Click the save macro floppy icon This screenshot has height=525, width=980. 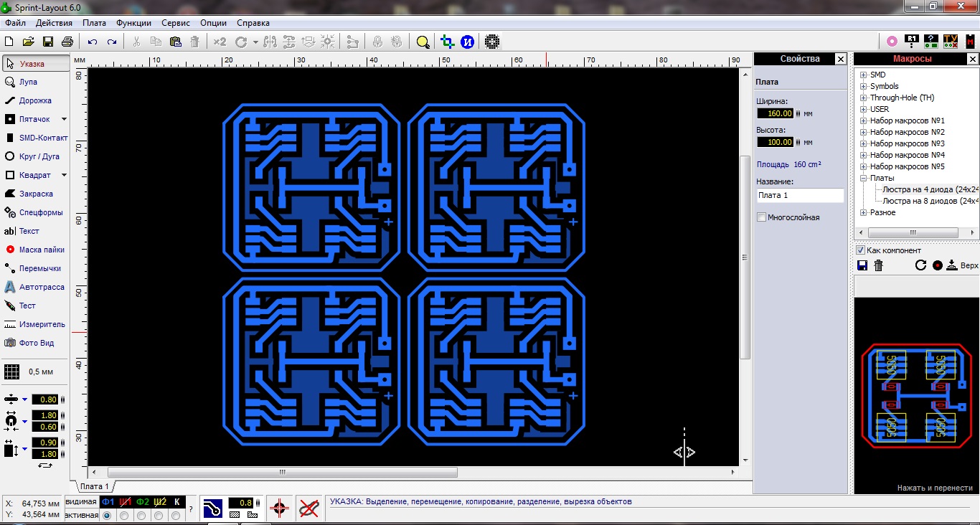coord(863,265)
